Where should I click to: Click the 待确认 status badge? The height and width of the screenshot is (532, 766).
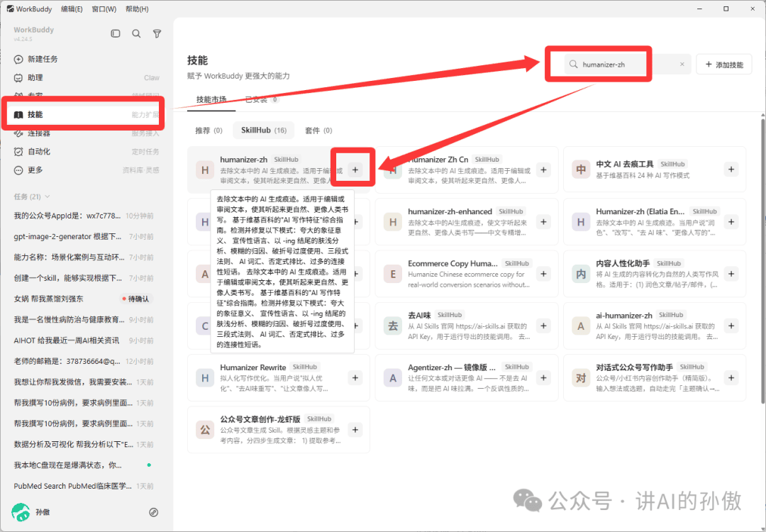pos(135,299)
